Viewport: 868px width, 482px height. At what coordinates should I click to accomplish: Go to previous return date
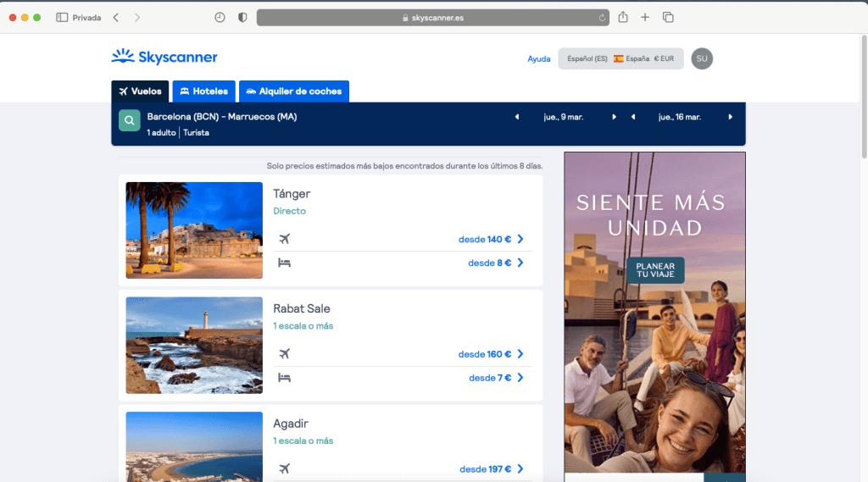632,117
